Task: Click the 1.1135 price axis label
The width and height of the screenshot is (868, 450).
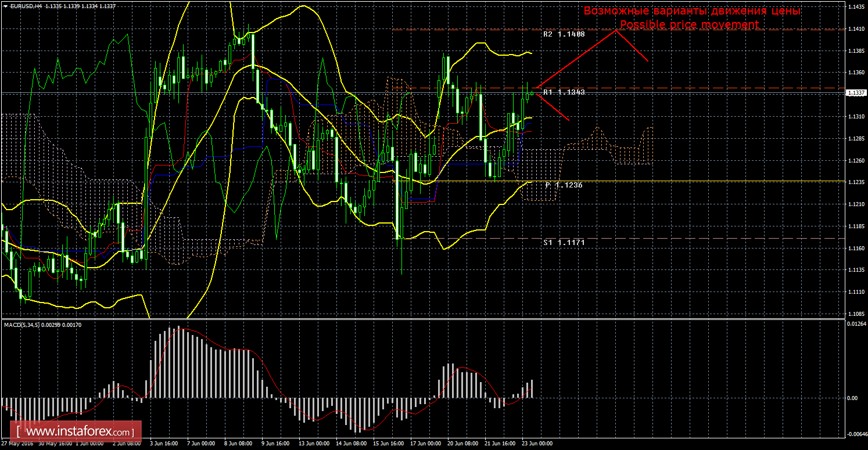Action: click(x=857, y=271)
